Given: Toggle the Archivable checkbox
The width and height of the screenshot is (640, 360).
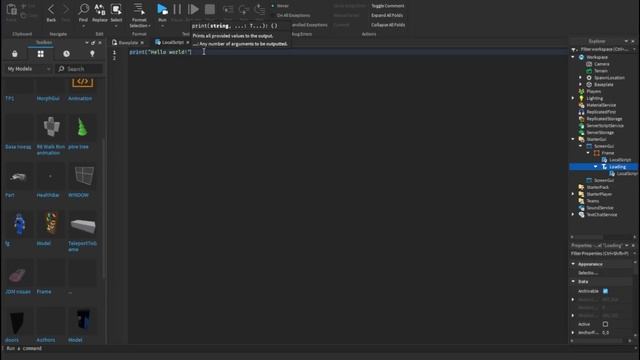Looking at the screenshot, I should pyautogui.click(x=605, y=291).
